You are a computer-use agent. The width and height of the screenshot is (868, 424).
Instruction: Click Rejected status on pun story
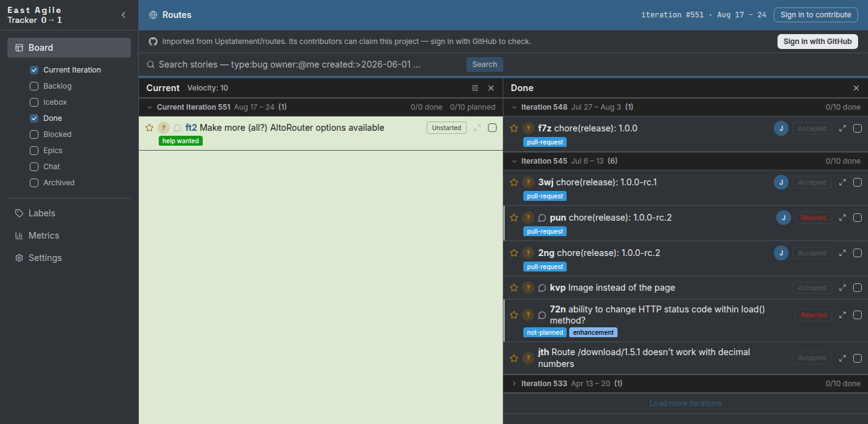click(813, 218)
